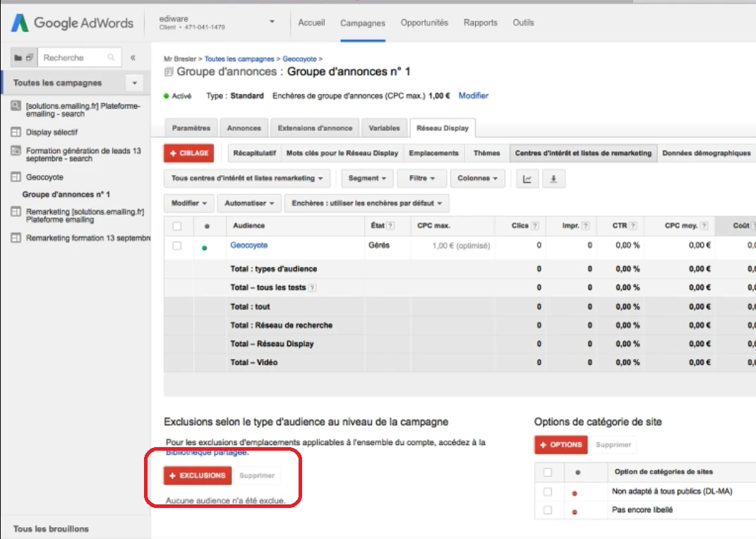
Task: Click the Recherche search input field
Action: [x=71, y=58]
